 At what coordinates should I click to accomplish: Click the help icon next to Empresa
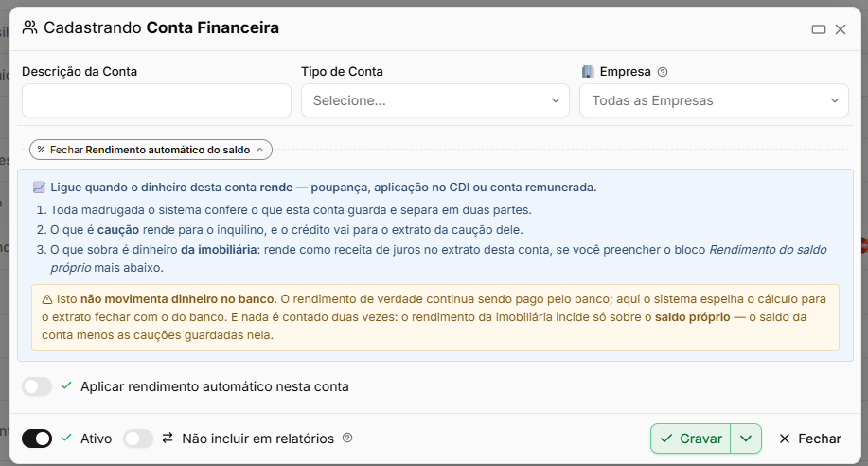pyautogui.click(x=663, y=72)
